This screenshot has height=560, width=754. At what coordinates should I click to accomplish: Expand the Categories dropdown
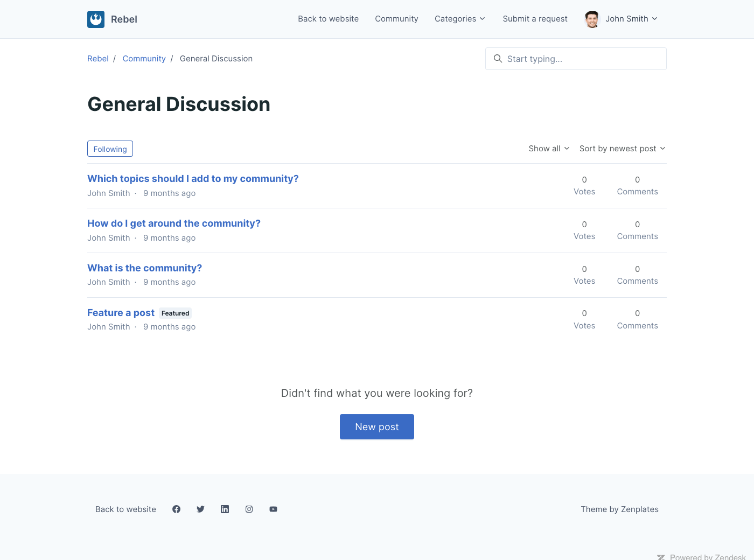pyautogui.click(x=459, y=19)
